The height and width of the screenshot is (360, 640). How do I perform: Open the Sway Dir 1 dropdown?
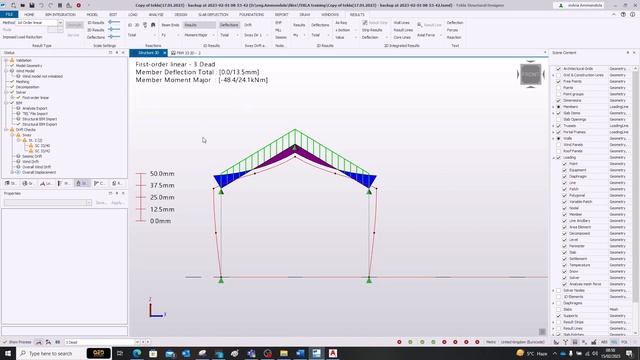[x=256, y=35]
